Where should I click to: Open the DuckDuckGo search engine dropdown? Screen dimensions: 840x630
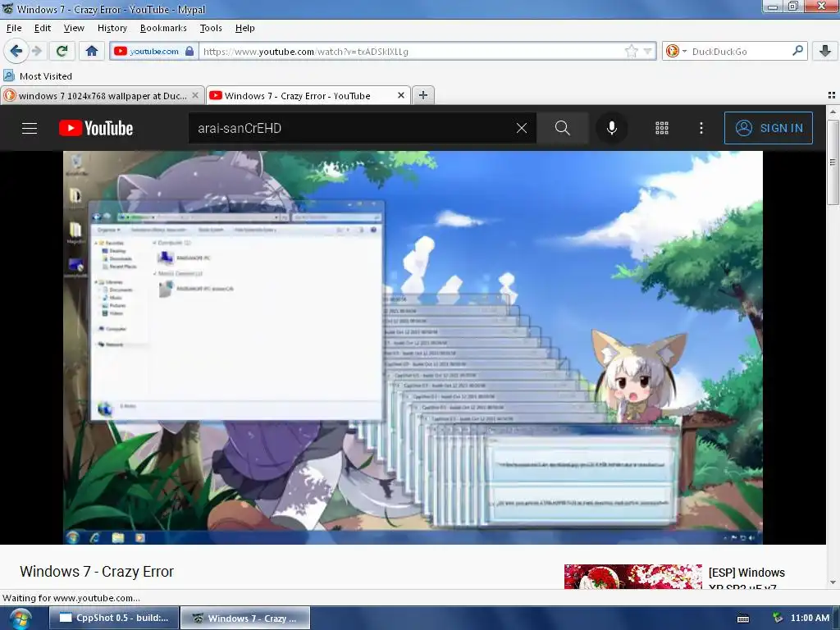[676, 51]
